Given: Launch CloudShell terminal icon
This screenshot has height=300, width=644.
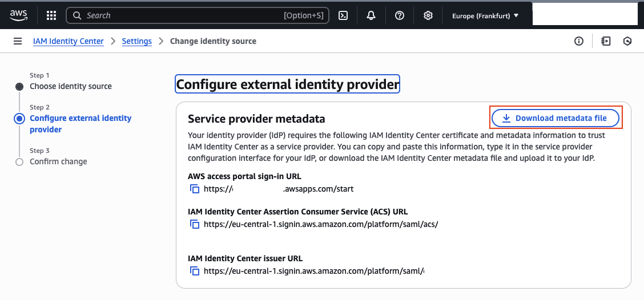Looking at the screenshot, I should pos(343,15).
